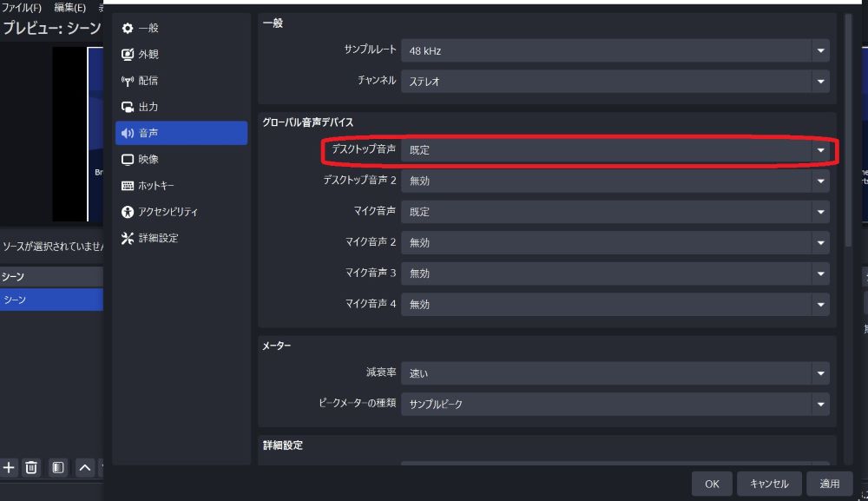Open the 編集(E) menu
The width and height of the screenshot is (868, 501).
[69, 8]
